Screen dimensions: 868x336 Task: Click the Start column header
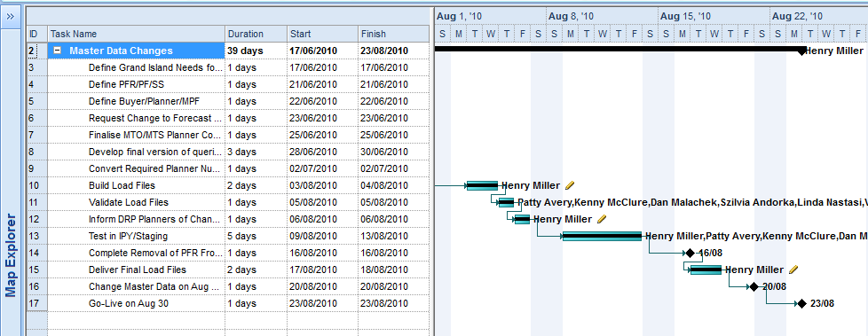point(322,34)
